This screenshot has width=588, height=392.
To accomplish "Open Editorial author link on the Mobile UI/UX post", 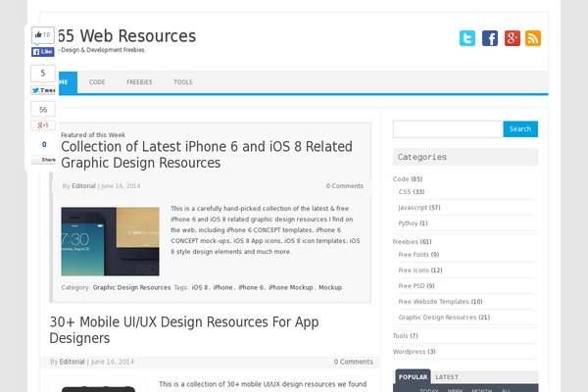I will coord(72,362).
